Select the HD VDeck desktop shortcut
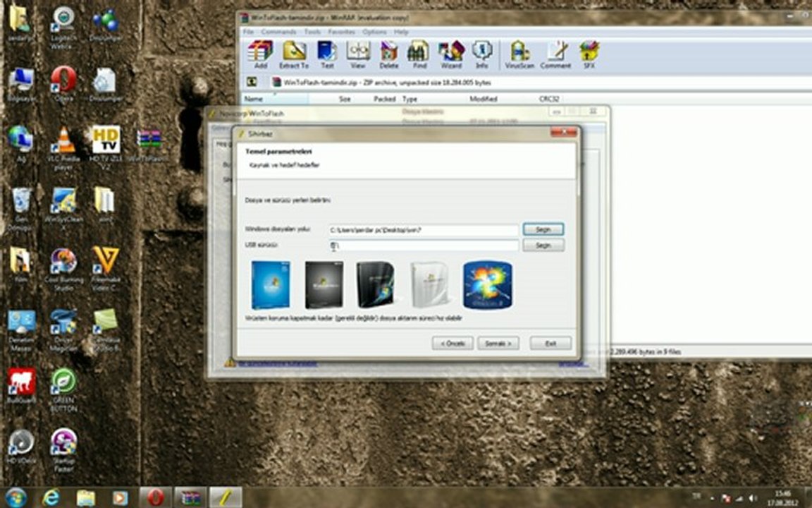 tap(21, 447)
